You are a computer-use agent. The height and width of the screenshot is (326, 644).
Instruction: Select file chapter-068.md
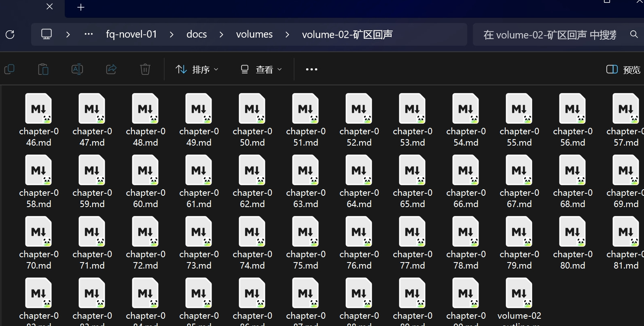573,181
